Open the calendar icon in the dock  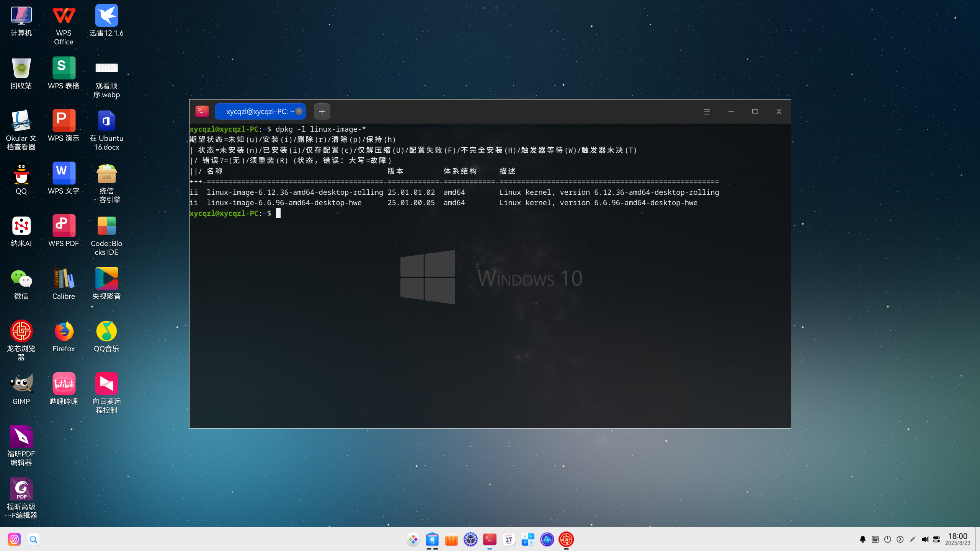pyautogui.click(x=509, y=540)
